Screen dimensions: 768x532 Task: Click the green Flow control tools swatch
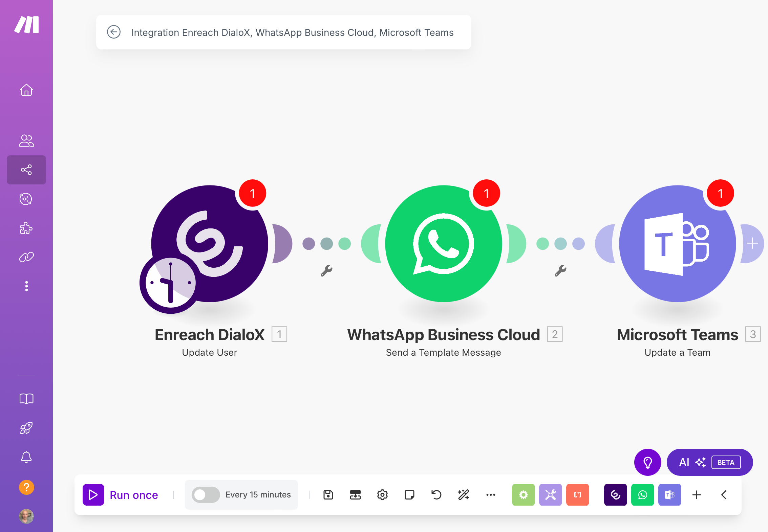click(x=523, y=495)
